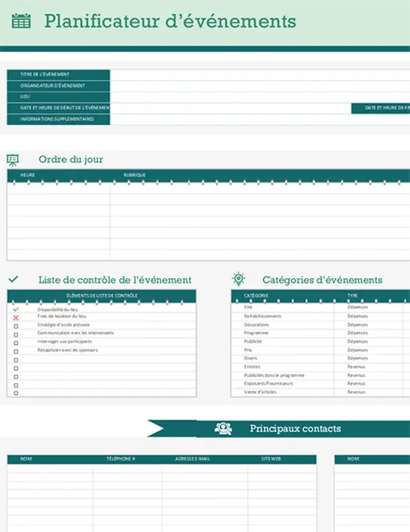Select the Organisateur d'événement input field
Screen dimensions: 410x532
(260, 86)
